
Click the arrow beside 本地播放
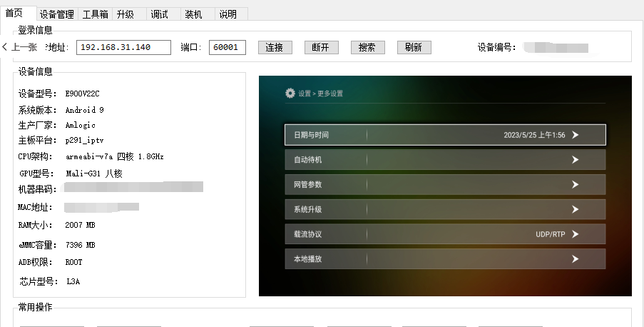(576, 258)
